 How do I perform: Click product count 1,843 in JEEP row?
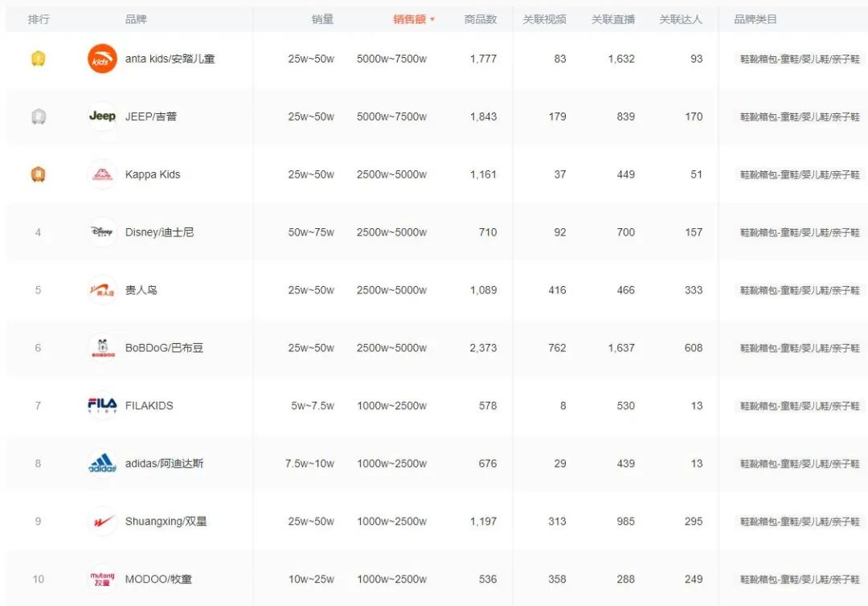[x=483, y=117]
